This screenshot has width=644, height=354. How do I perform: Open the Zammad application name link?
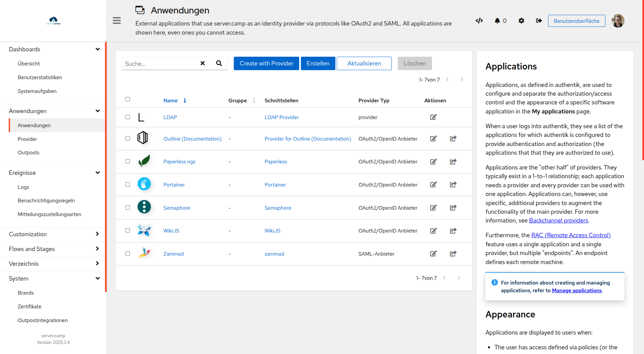(173, 254)
